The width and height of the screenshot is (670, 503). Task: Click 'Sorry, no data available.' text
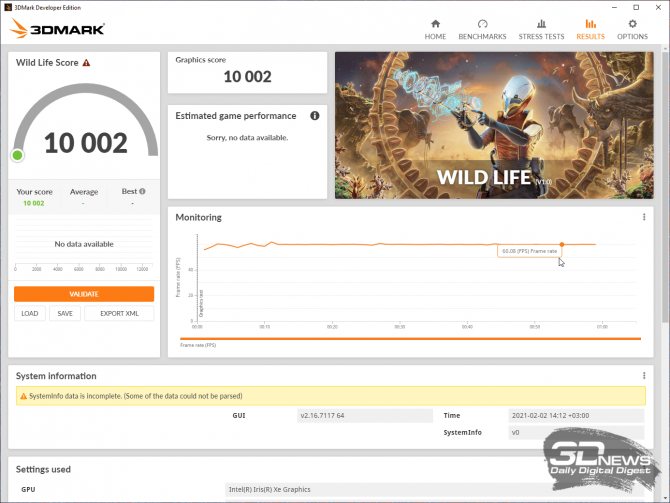[247, 138]
